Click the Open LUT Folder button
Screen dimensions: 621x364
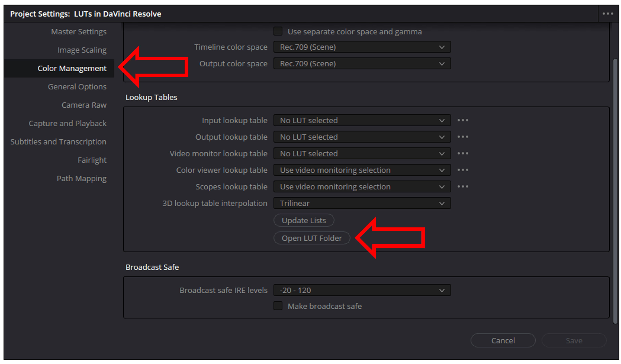[x=312, y=238]
